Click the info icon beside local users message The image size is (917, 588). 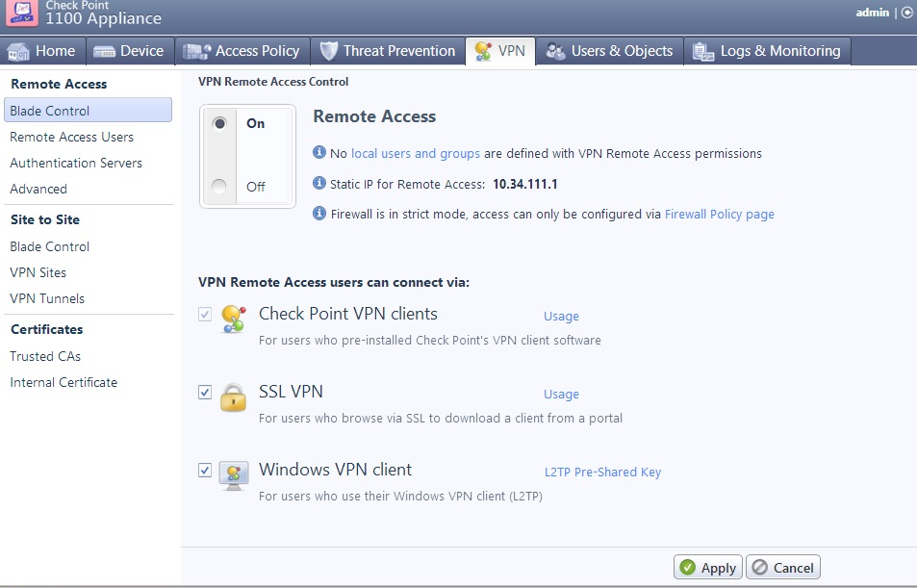tap(320, 153)
